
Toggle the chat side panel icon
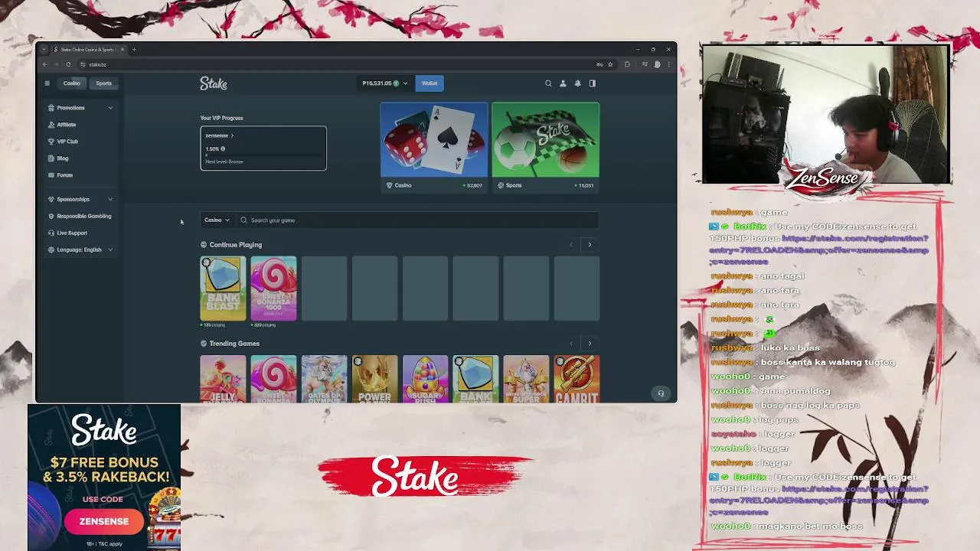pyautogui.click(x=592, y=83)
